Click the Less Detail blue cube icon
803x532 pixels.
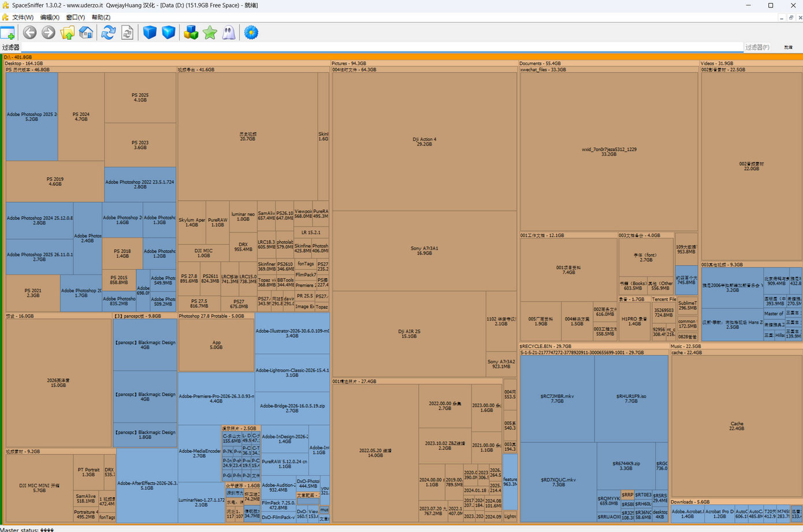click(150, 33)
